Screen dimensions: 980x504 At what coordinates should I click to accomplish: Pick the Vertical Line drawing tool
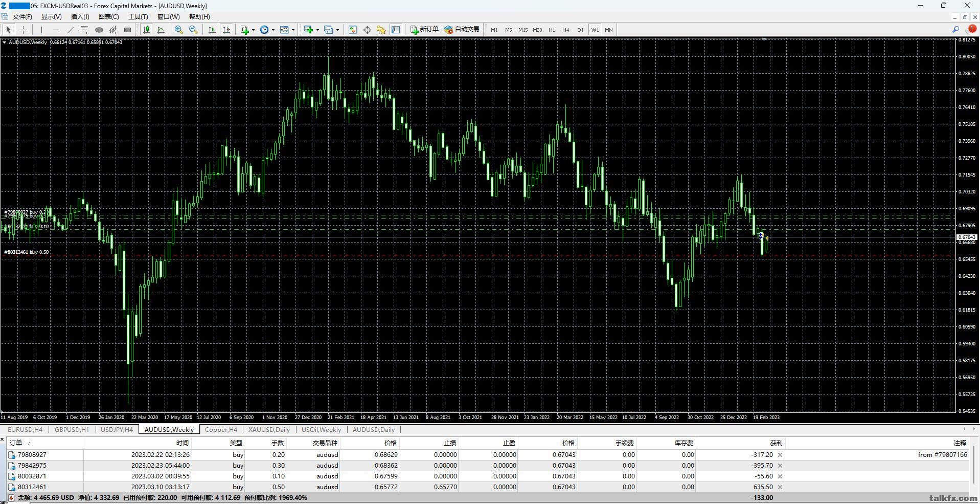41,30
